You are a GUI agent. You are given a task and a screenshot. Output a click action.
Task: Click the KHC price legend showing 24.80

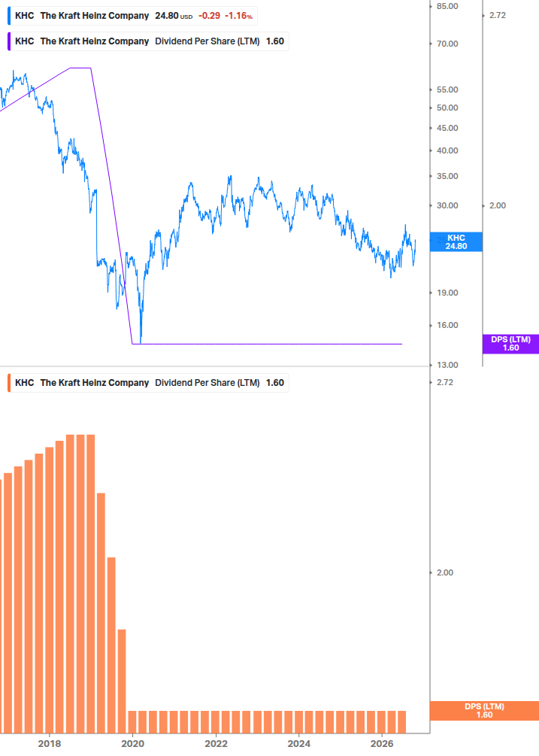132,16
